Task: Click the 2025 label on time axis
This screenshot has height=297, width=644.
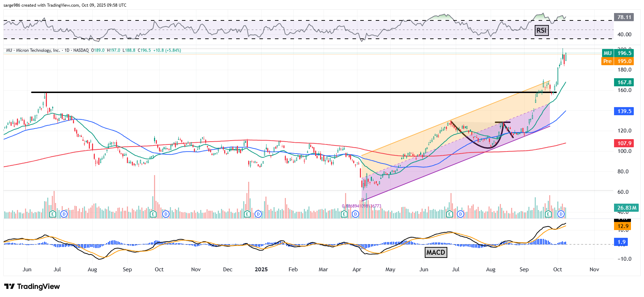Action: [x=261, y=270]
